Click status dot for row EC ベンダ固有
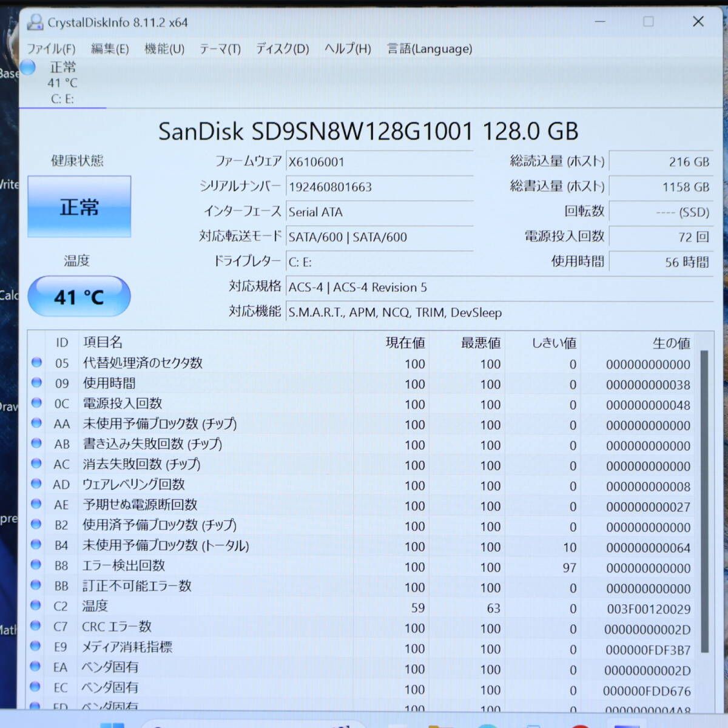This screenshot has height=728, width=728. click(x=36, y=687)
